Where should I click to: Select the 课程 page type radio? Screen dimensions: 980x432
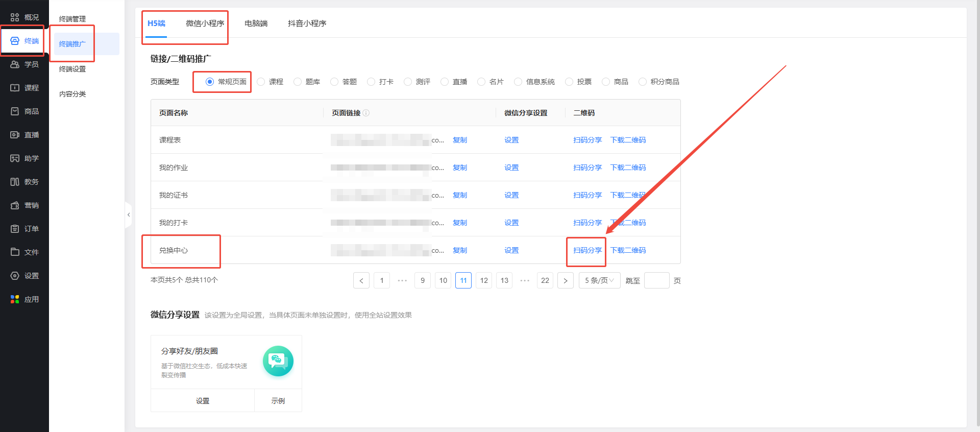(x=261, y=82)
